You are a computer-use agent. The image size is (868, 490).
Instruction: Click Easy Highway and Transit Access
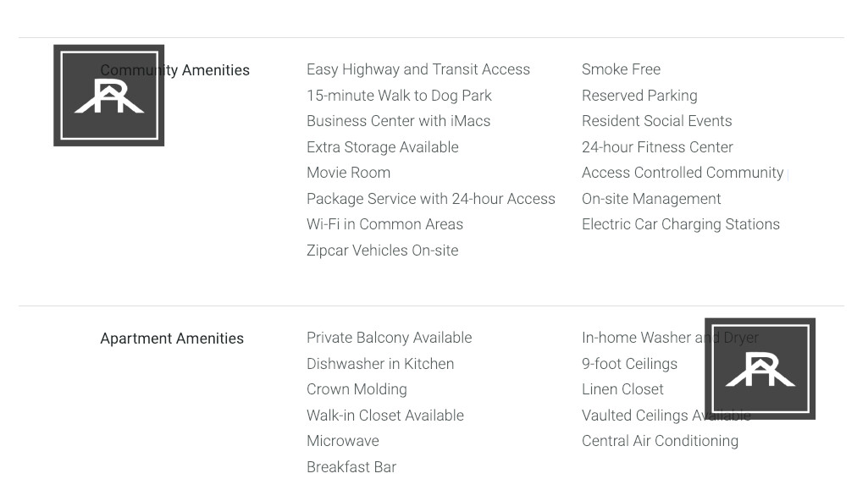tap(418, 69)
